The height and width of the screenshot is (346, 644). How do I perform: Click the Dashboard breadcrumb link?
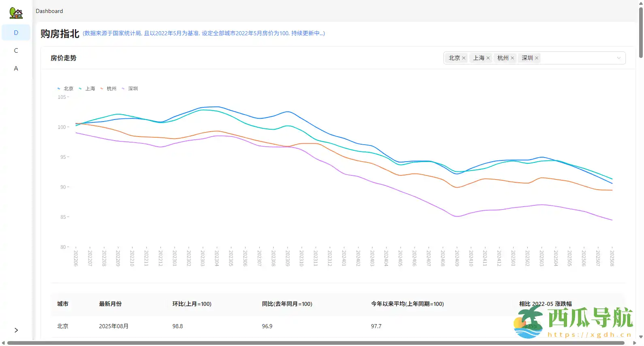pyautogui.click(x=49, y=11)
